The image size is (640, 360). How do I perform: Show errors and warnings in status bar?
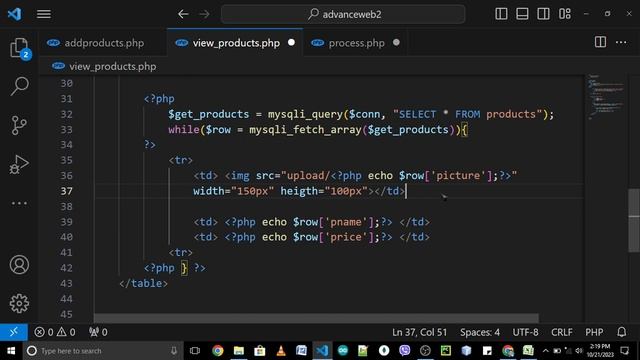(55, 332)
